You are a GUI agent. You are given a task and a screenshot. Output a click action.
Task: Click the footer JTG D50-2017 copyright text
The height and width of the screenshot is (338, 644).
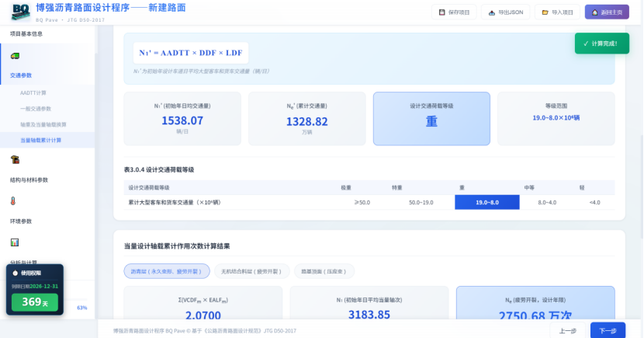click(x=205, y=330)
